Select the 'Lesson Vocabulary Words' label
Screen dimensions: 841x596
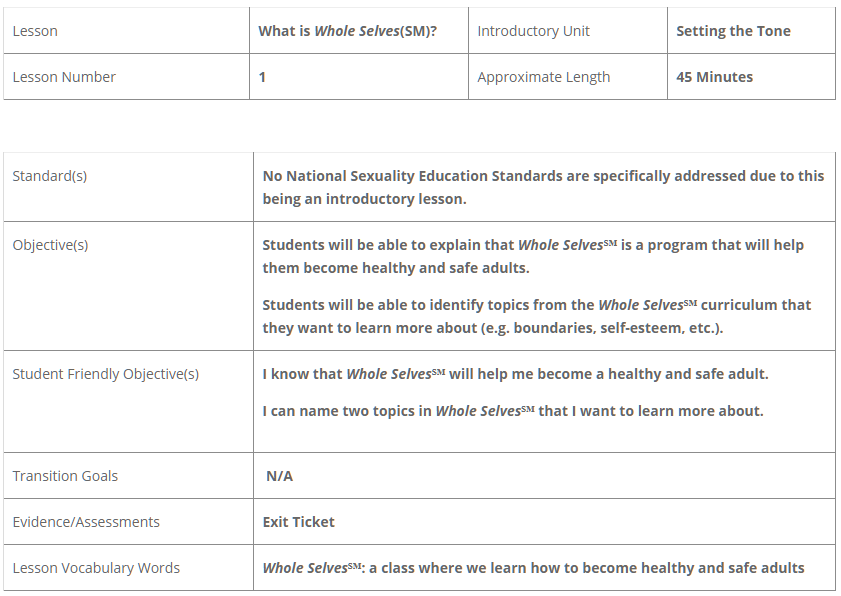pyautogui.click(x=96, y=568)
